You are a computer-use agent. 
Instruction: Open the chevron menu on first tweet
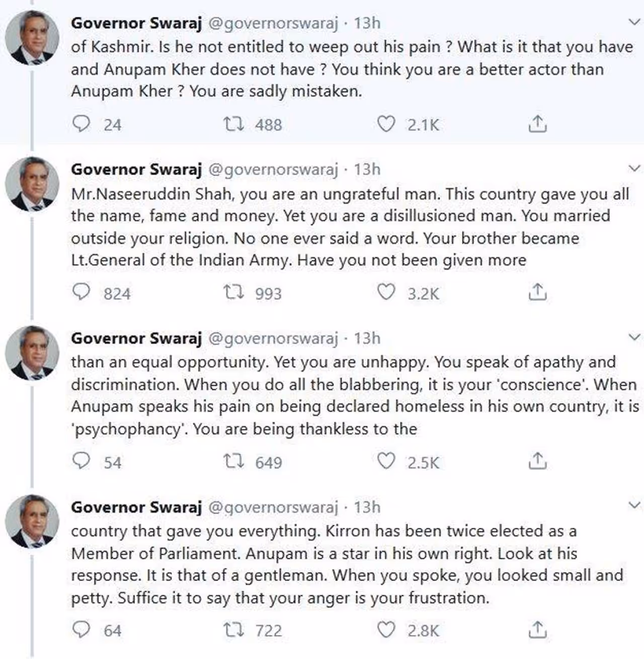point(635,22)
